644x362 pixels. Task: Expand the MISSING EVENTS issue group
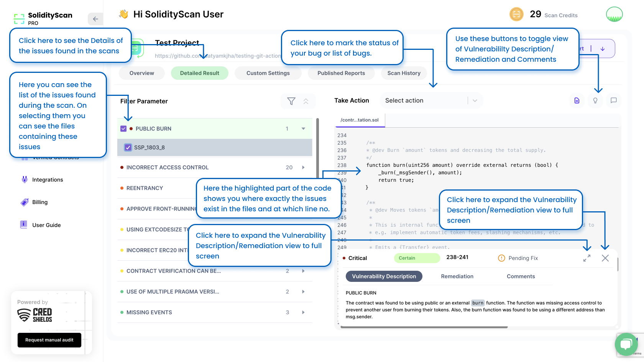click(x=303, y=313)
